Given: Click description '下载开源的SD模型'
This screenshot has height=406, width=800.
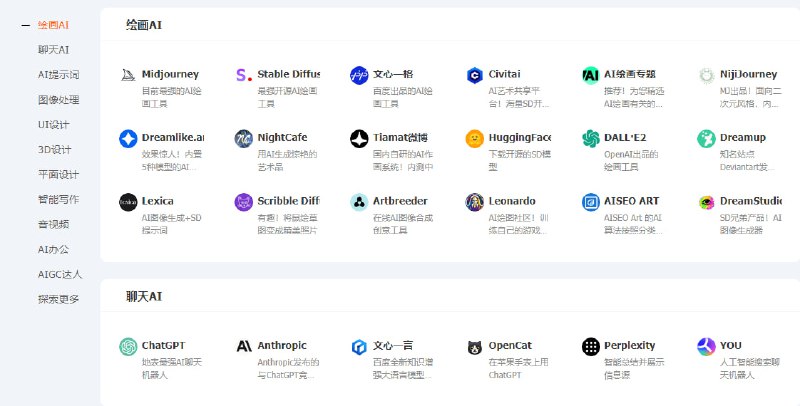Looking at the screenshot, I should tap(519, 161).
